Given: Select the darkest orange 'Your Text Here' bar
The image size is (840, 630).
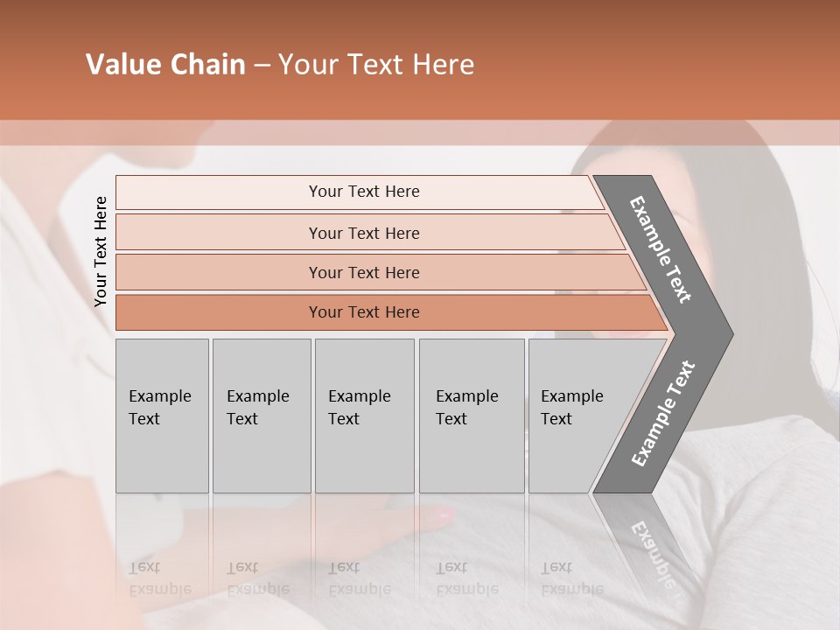Looking at the screenshot, I should [391, 312].
